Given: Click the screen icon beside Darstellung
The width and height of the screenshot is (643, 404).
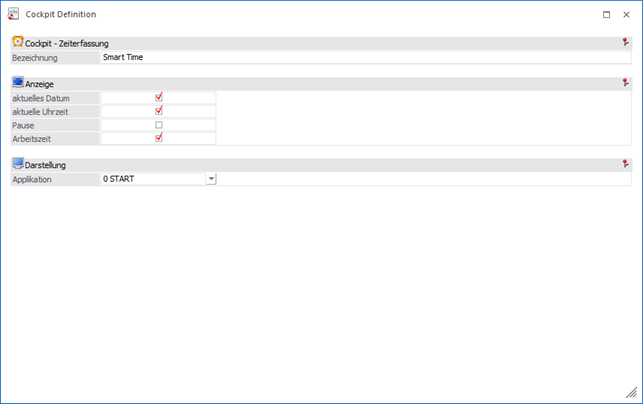Looking at the screenshot, I should [17, 164].
